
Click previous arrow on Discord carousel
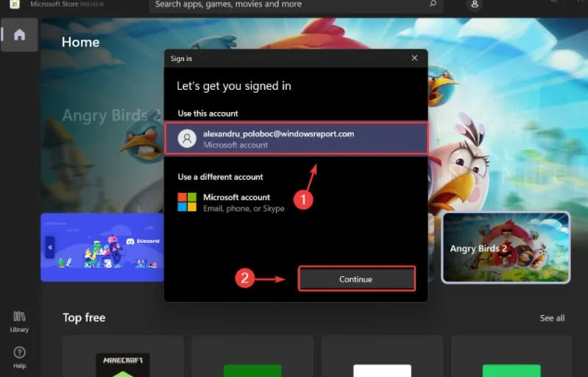pyautogui.click(x=50, y=247)
